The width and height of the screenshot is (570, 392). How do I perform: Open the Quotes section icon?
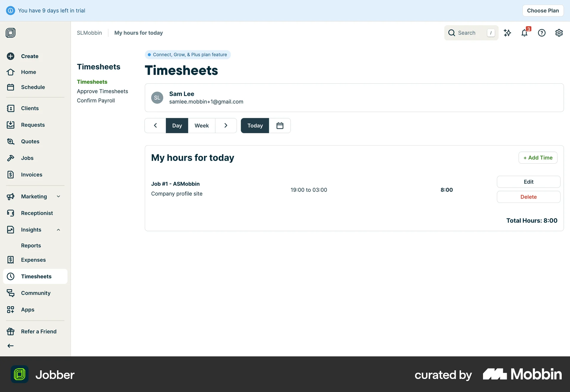(11, 141)
